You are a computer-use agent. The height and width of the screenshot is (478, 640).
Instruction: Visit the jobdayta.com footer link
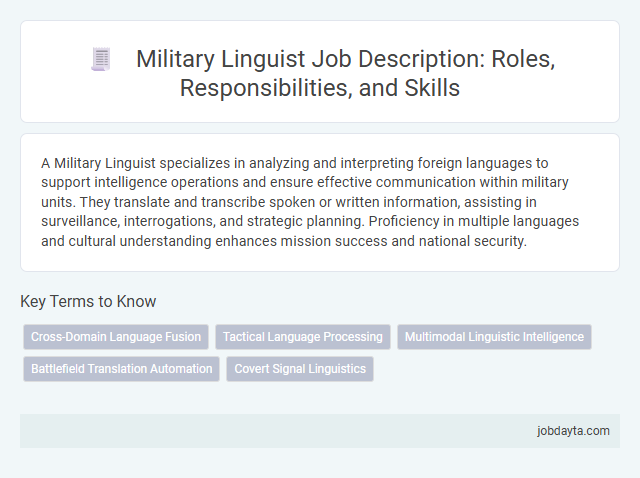(x=573, y=431)
